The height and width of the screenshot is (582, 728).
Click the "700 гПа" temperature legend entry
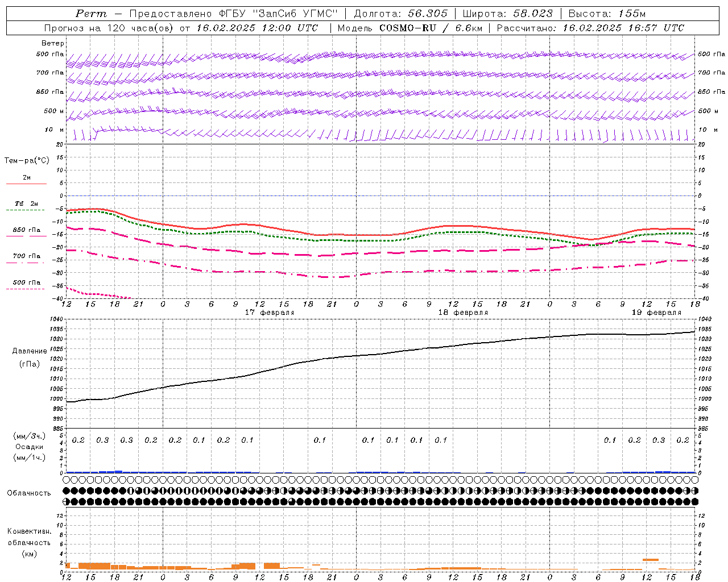click(x=27, y=256)
